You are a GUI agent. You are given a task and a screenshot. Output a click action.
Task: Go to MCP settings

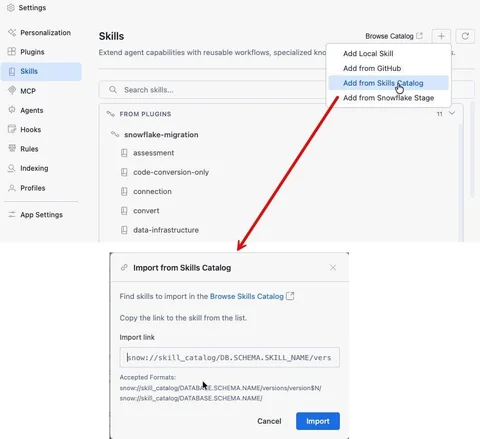(22, 91)
